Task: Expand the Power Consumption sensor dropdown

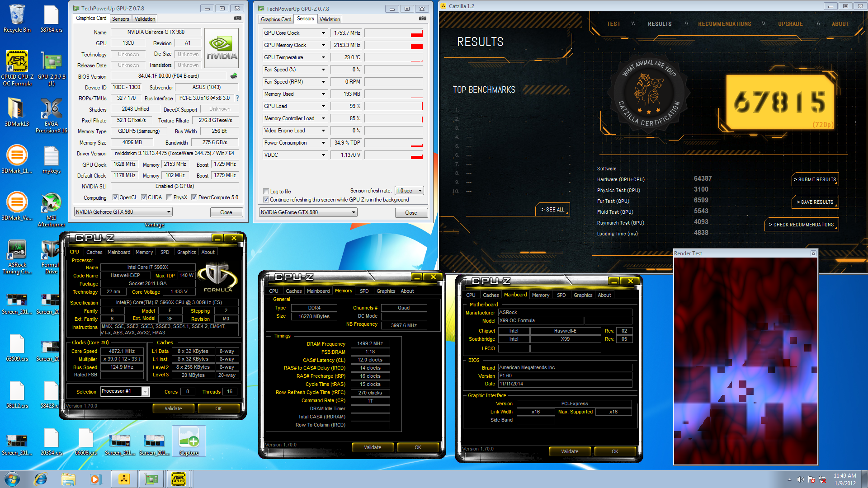Action: point(323,143)
